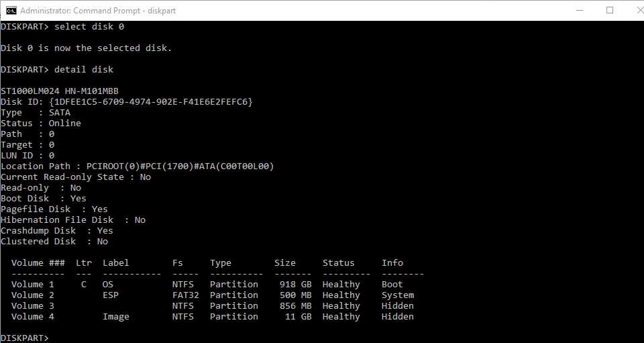Viewport: 644px width, 343px height.
Task: Click the '500 MB' size value
Action: tap(296, 295)
